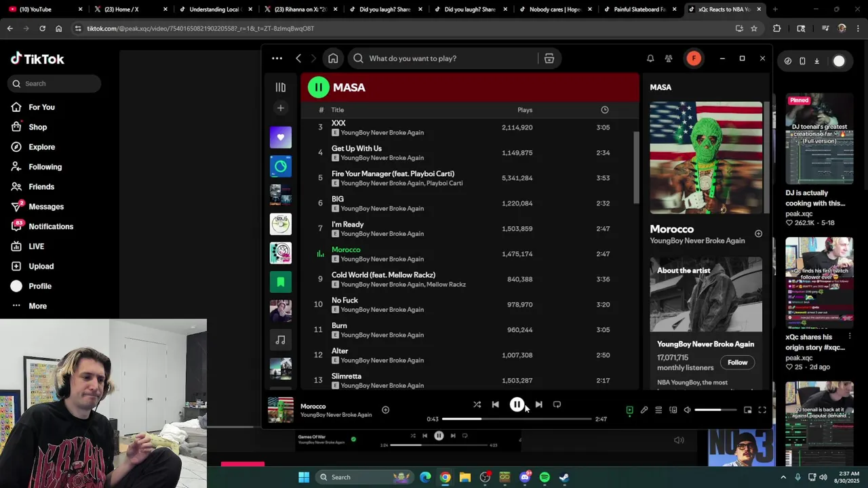This screenshot has width=868, height=488.
Task: Open the lyrics microphone icon
Action: click(644, 410)
